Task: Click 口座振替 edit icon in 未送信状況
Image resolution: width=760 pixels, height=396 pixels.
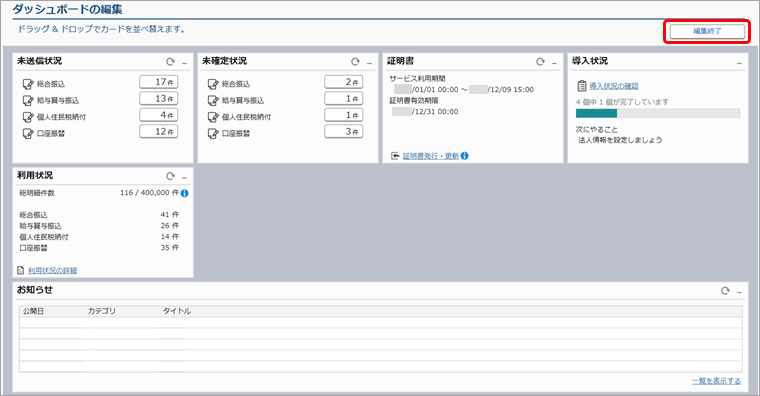Action: coord(28,133)
